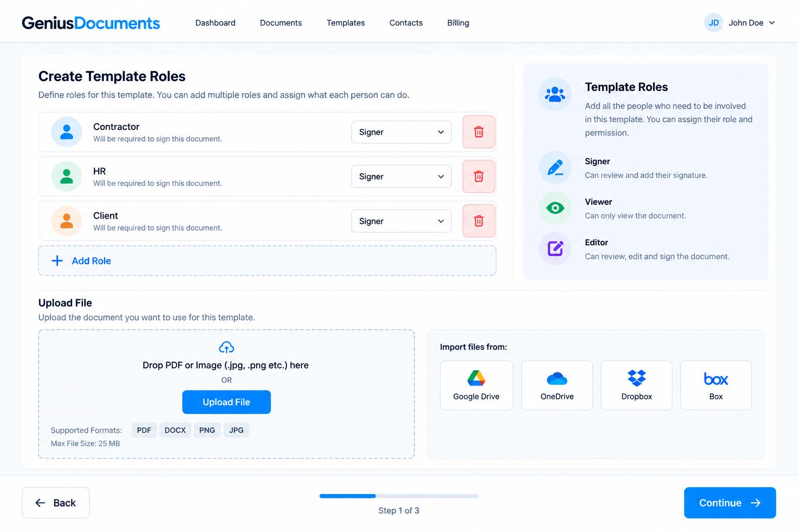Viewport: 798px width, 532px height.
Task: Click the 'Editor' role title in info panel
Action: pyautogui.click(x=596, y=243)
